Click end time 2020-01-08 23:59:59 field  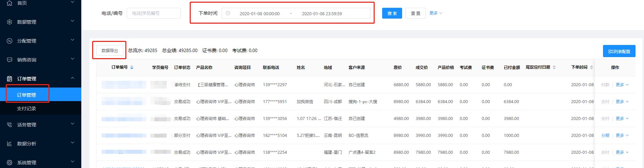pyautogui.click(x=322, y=14)
